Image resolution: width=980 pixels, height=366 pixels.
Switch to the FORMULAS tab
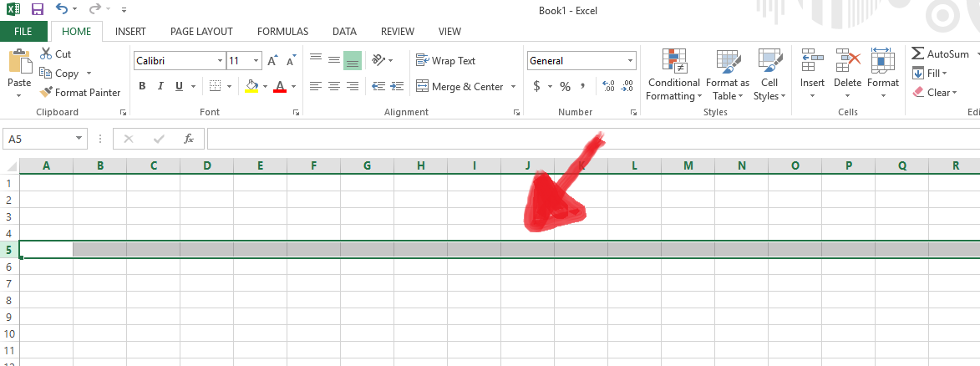coord(282,31)
